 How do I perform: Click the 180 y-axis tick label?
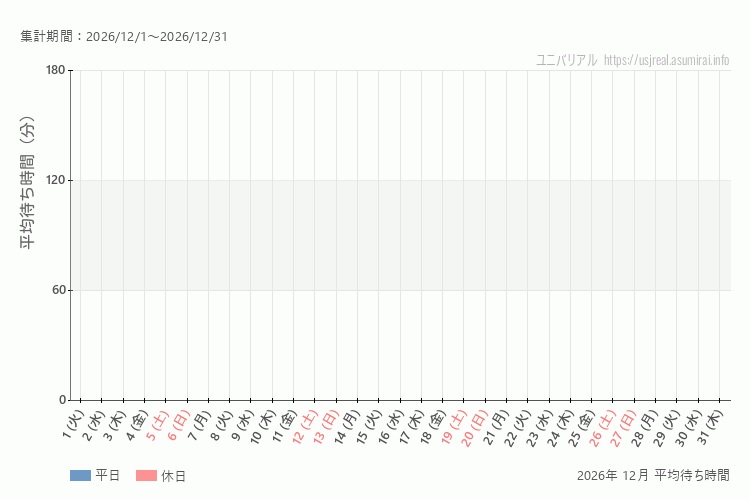55,70
